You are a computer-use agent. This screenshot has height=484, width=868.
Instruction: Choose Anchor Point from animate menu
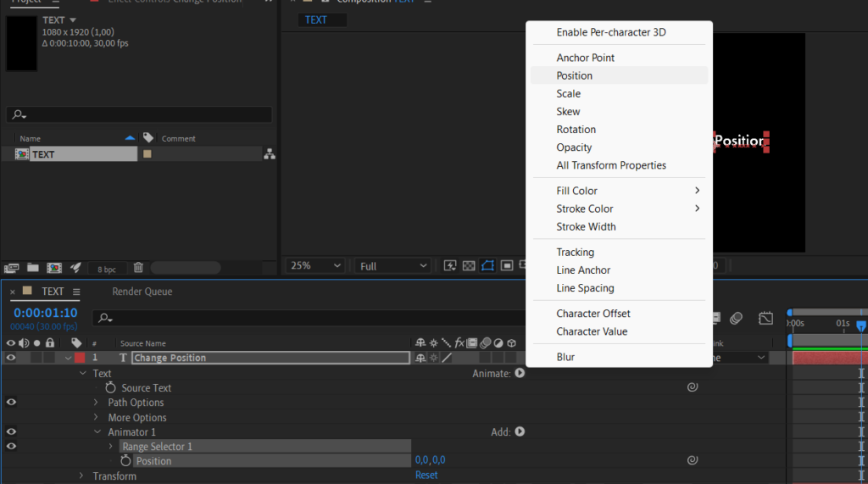[585, 58]
